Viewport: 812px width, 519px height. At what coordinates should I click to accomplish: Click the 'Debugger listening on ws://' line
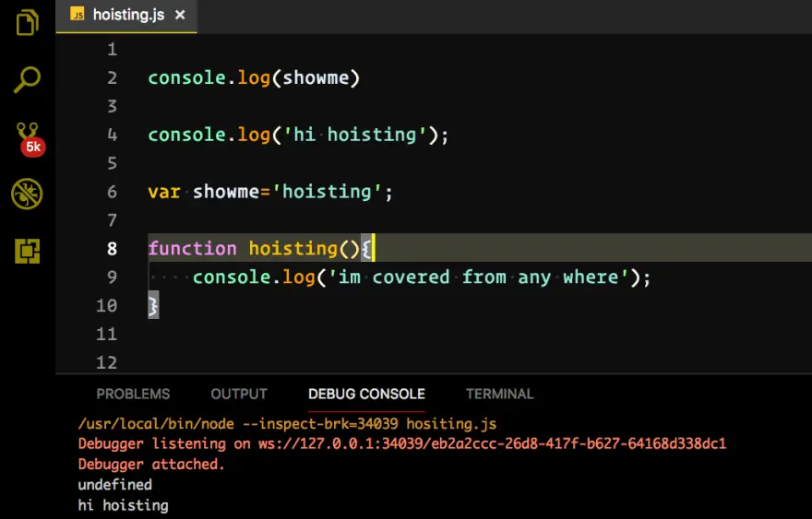(x=402, y=444)
